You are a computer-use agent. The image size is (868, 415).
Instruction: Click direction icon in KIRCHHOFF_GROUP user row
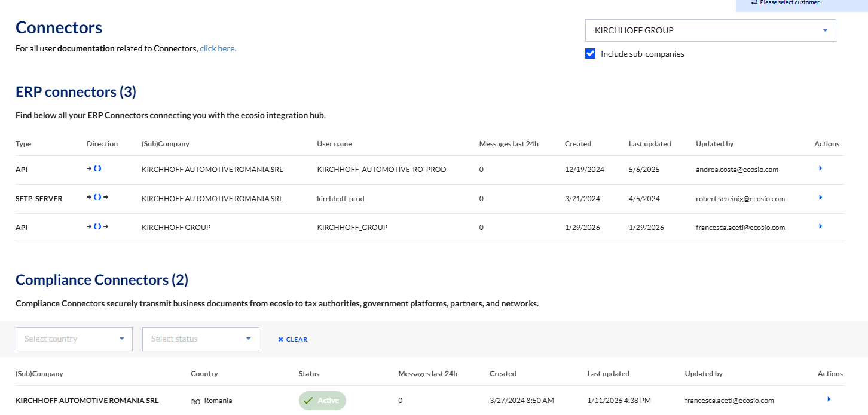coord(97,226)
